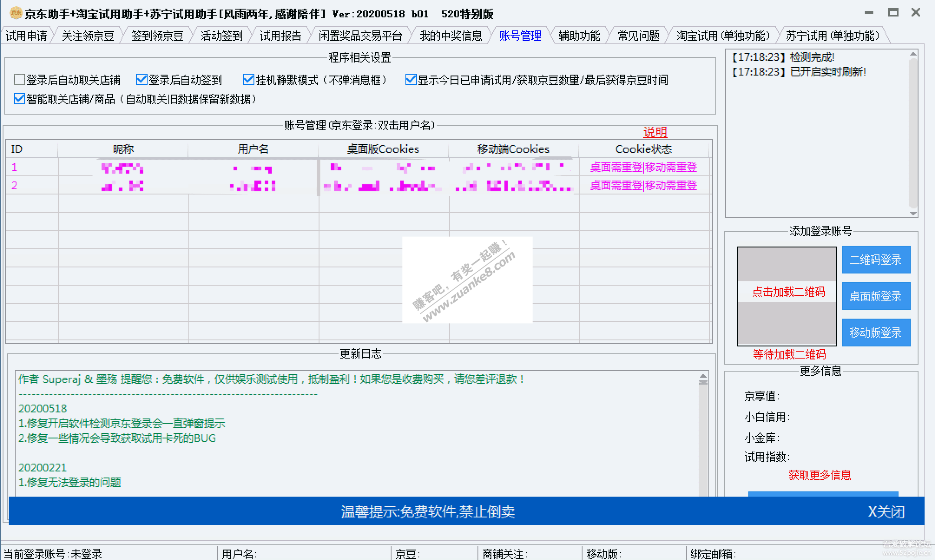Click 移动端Cookies column header
Viewport: 935px width, 560px height.
514,149
